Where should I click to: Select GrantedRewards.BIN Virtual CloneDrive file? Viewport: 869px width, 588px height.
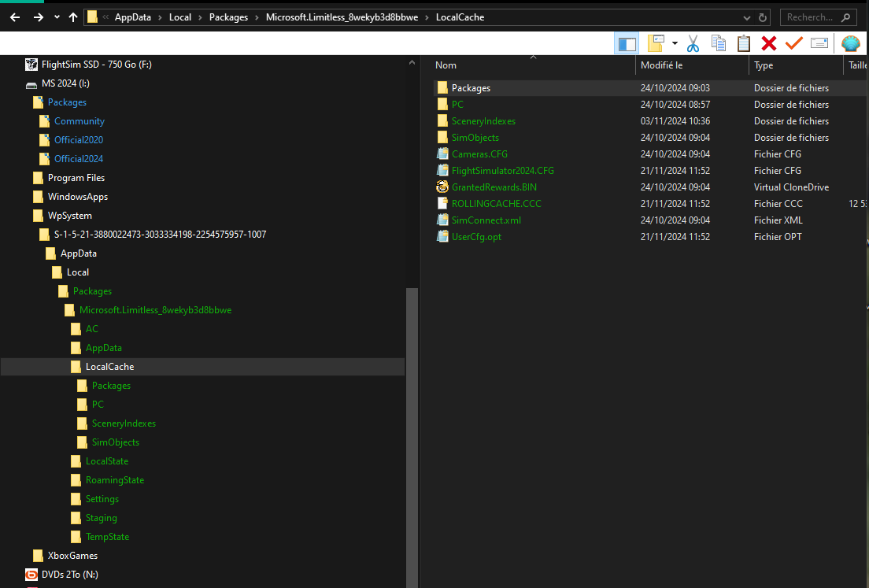coord(494,187)
